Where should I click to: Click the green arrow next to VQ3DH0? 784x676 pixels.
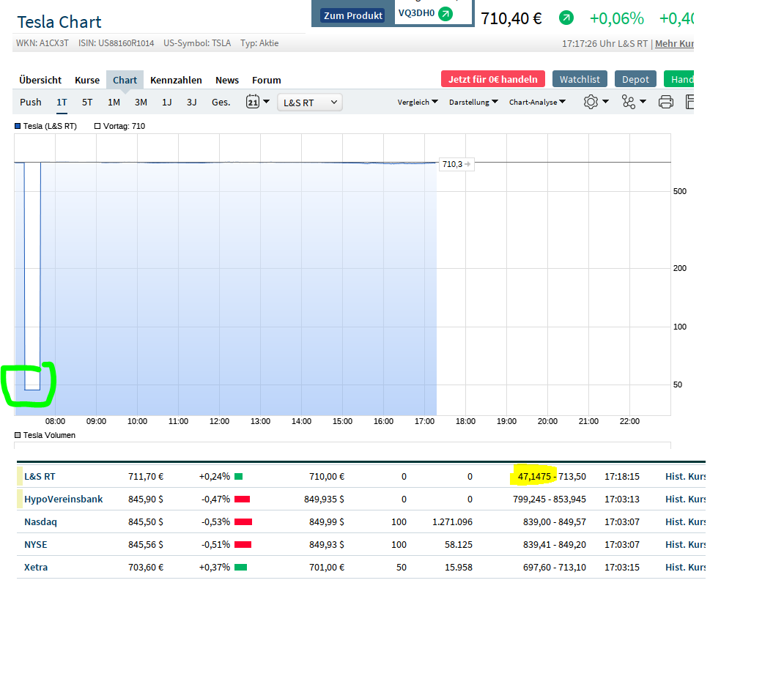click(x=445, y=14)
